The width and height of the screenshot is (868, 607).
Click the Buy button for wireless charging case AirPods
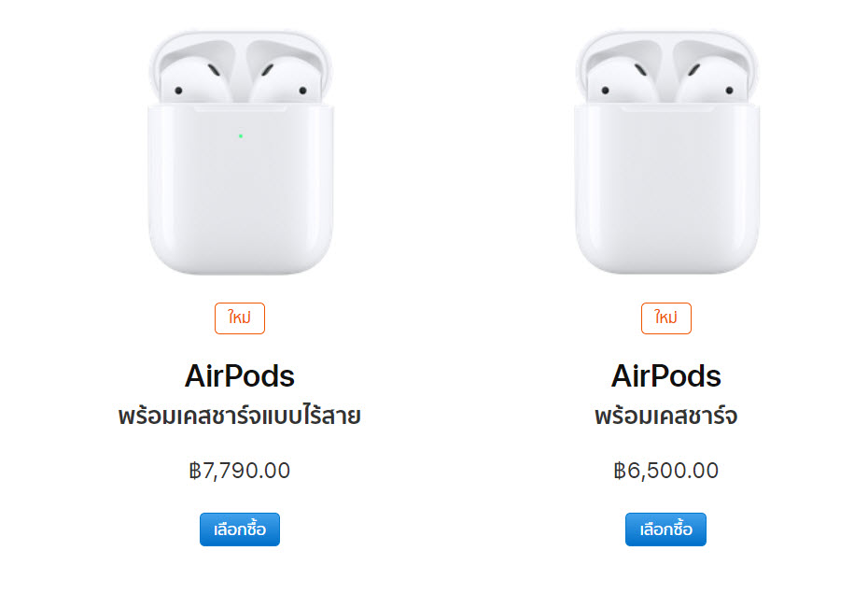pyautogui.click(x=240, y=529)
